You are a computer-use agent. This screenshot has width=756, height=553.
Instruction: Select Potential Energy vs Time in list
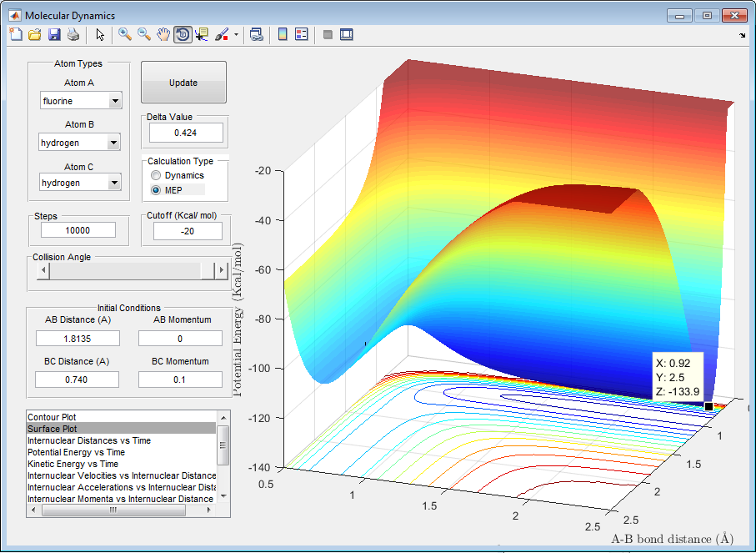(x=76, y=452)
